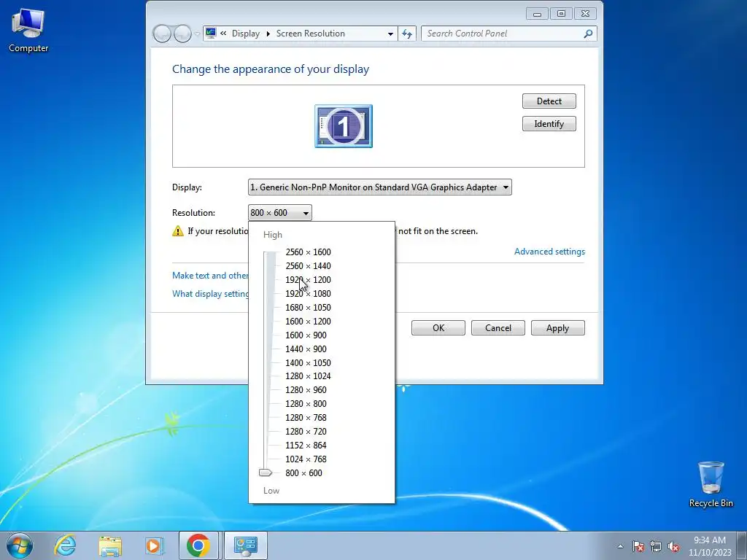
Task: Open Action Center flag tray icon
Action: [638, 546]
